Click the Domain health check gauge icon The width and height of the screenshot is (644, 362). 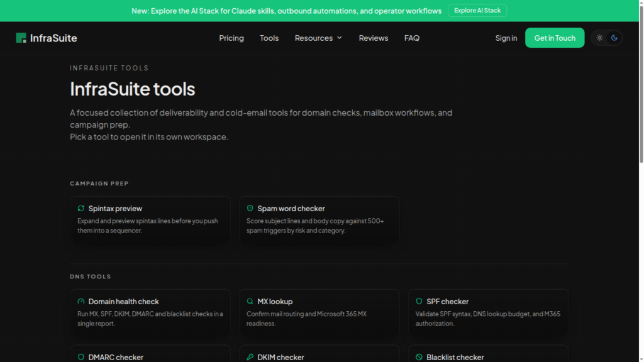81,301
